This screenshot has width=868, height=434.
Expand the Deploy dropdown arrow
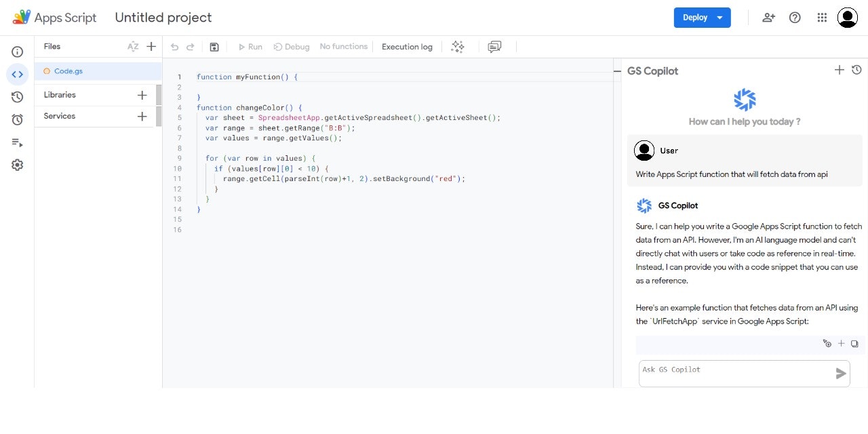tap(720, 18)
